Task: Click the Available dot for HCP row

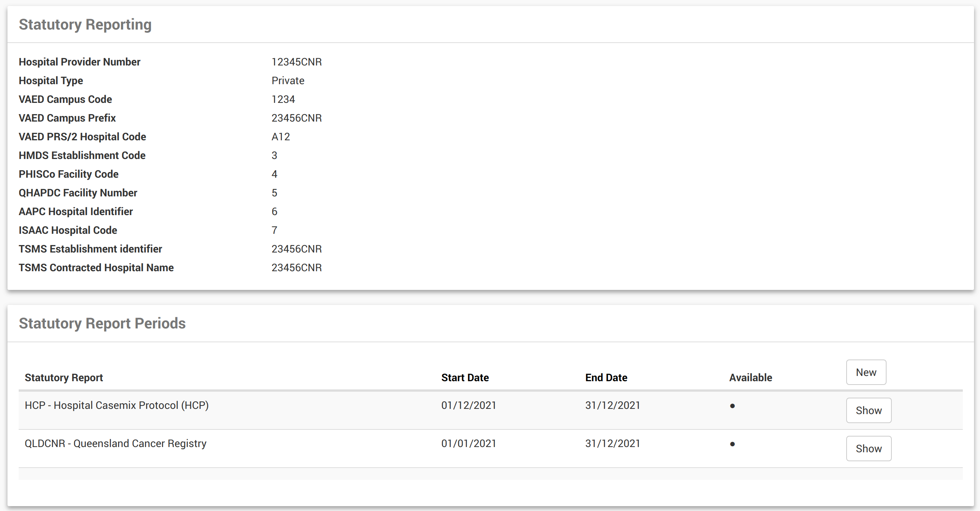Action: point(732,406)
